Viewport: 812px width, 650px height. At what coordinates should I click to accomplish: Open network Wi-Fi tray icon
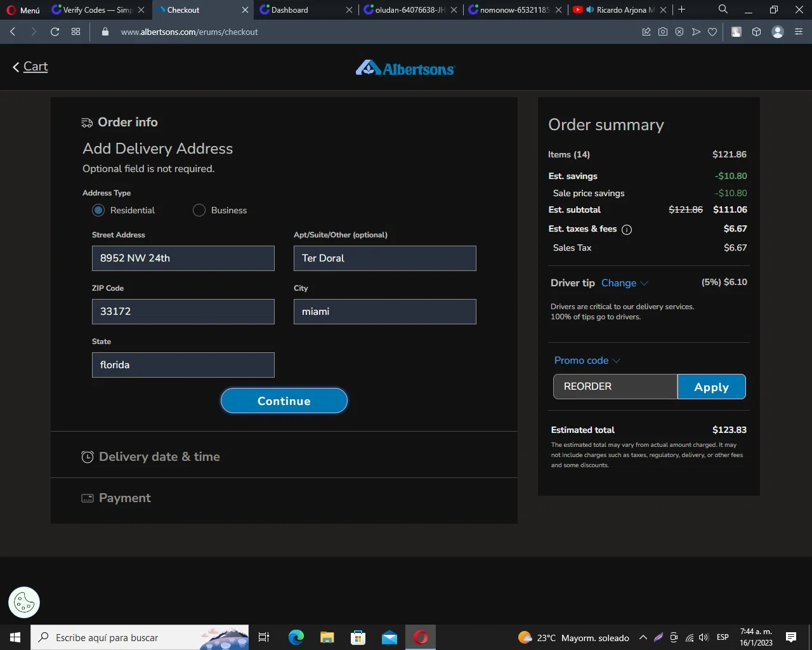[x=690, y=637]
